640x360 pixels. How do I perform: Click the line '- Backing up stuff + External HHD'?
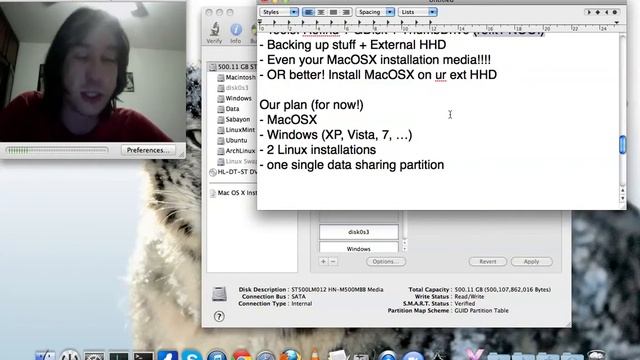pyautogui.click(x=353, y=45)
